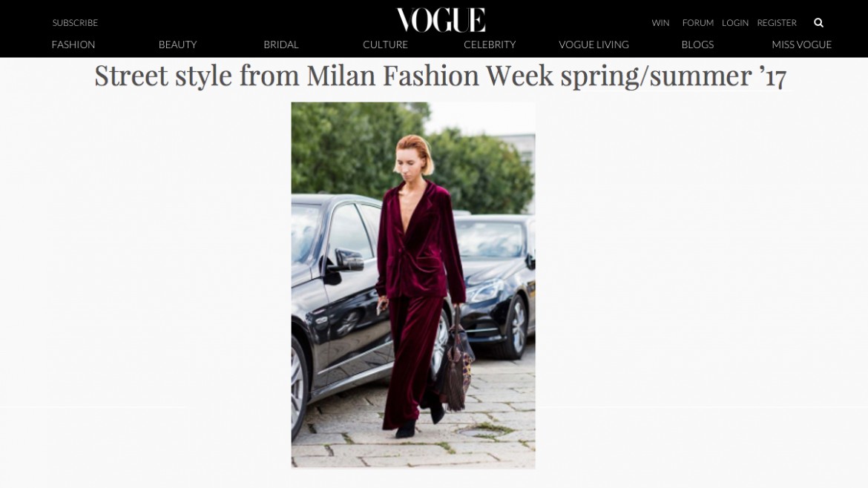The image size is (868, 488).
Task: Open the Register link
Action: 777,23
